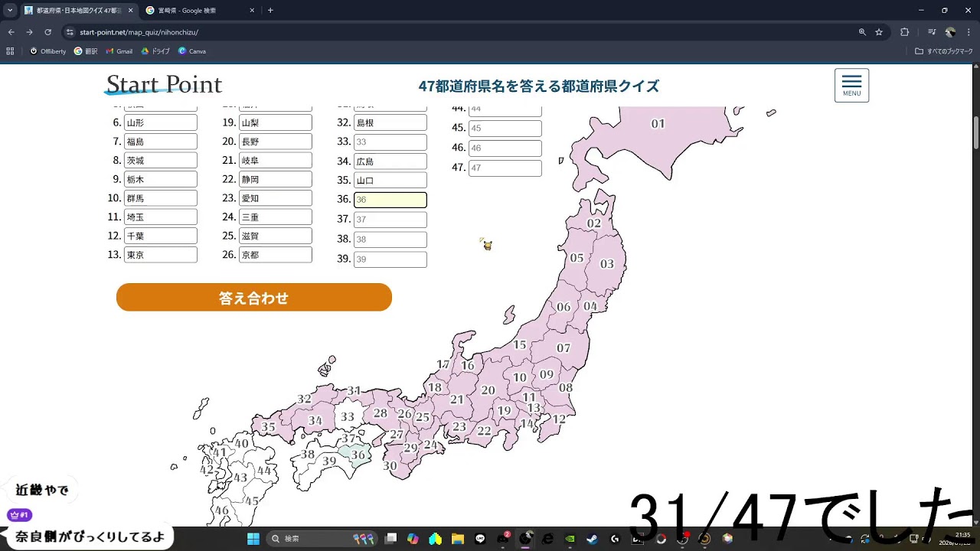Screen dimensions: 980x551
Task: Open Edge browser from the taskbar
Action: pyautogui.click(x=547, y=539)
